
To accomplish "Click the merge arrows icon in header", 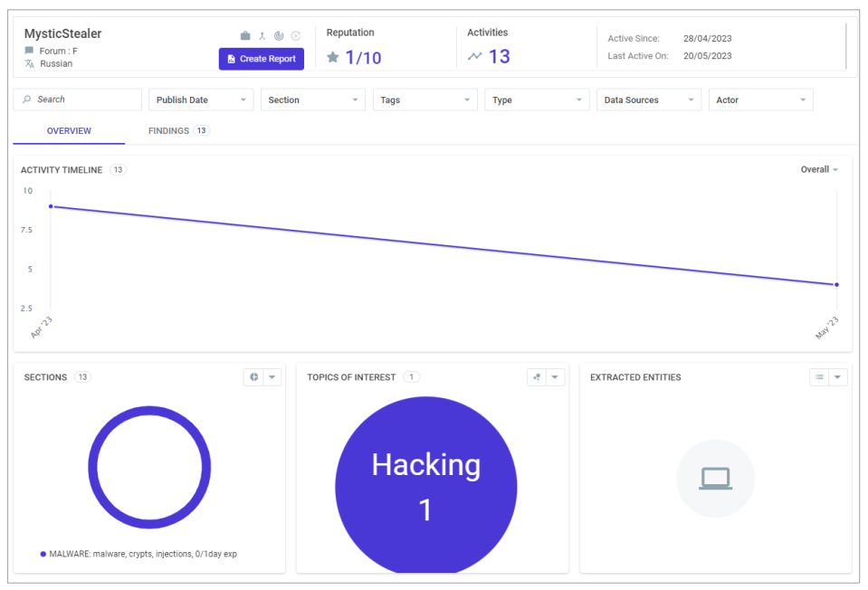I will click(262, 36).
